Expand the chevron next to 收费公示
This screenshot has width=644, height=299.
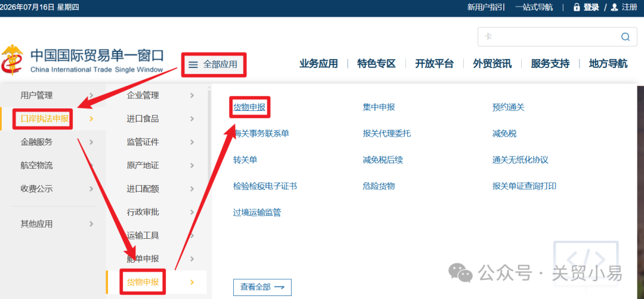(x=91, y=189)
